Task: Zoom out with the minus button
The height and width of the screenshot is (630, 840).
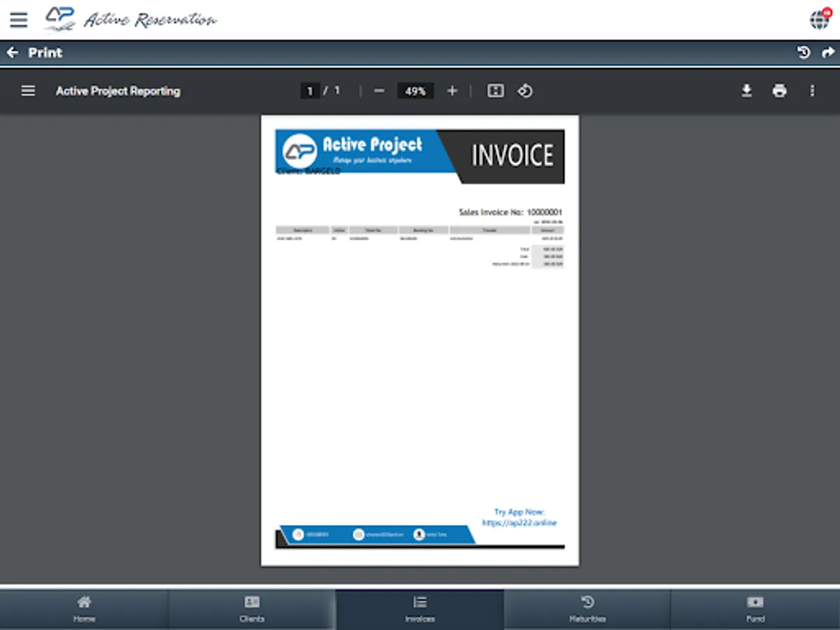Action: [379, 91]
